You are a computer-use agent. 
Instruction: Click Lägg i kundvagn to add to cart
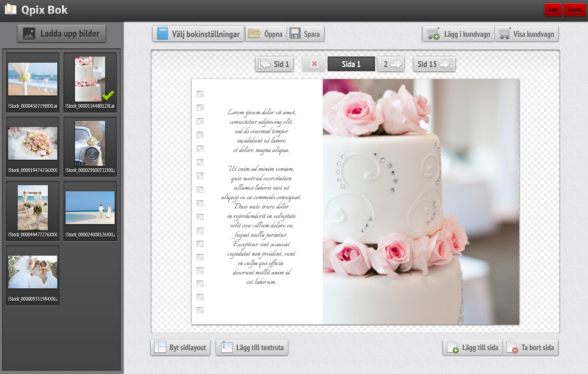point(458,34)
